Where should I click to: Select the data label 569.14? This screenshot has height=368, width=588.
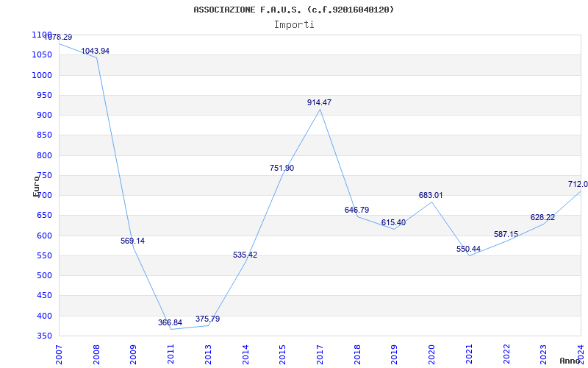(x=132, y=241)
